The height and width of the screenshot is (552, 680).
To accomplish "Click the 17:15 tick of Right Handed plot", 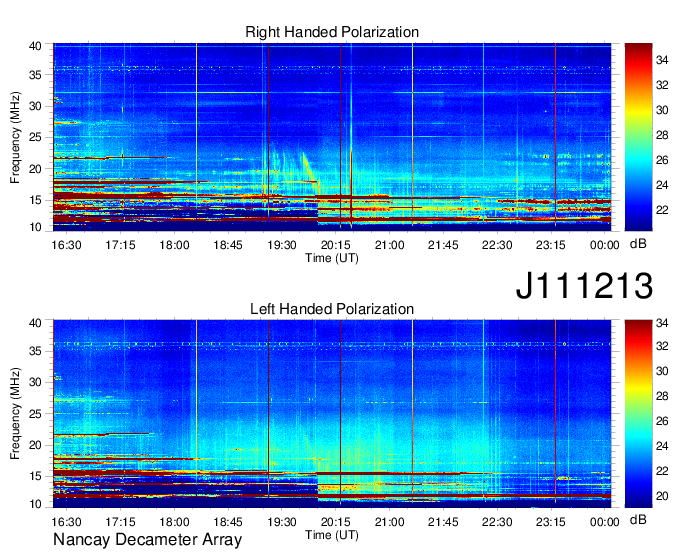I will coord(120,245).
